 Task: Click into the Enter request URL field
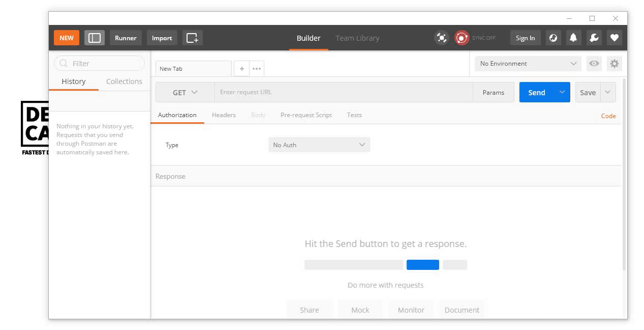(x=343, y=92)
